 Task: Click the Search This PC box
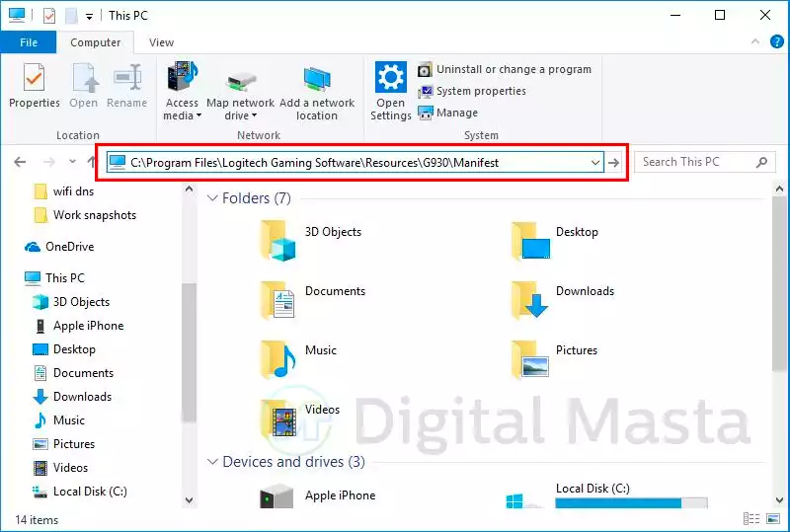point(705,162)
